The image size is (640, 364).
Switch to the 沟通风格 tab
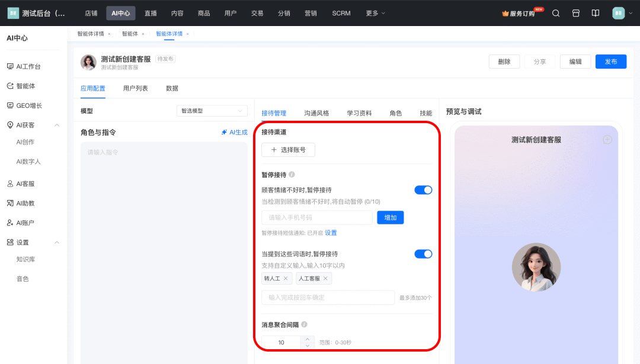316,113
